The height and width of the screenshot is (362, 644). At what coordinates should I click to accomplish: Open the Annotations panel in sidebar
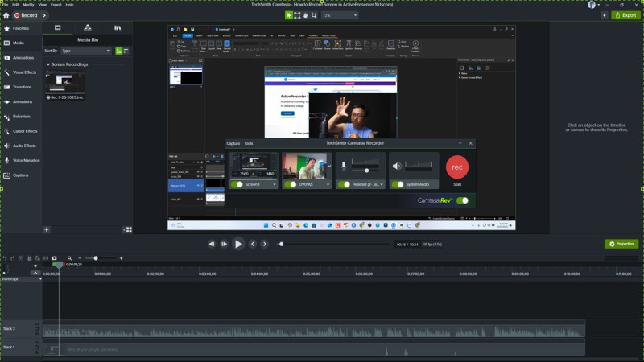[23, 57]
